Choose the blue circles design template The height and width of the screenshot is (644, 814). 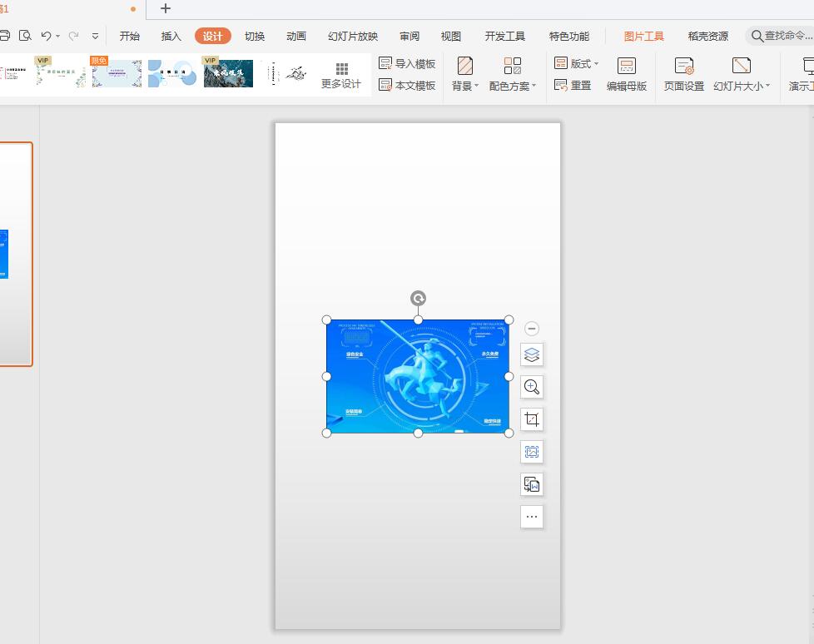tap(172, 73)
